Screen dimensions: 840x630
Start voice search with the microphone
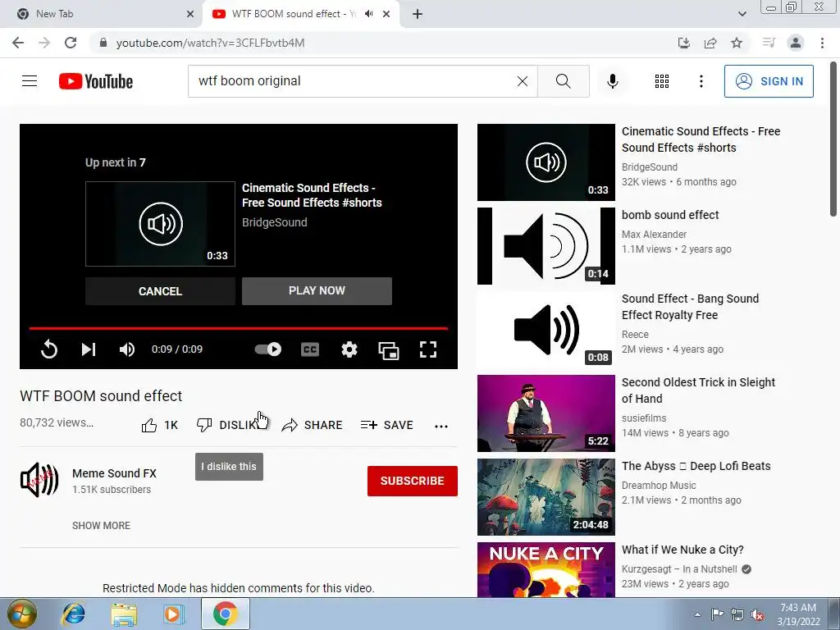pyautogui.click(x=613, y=81)
